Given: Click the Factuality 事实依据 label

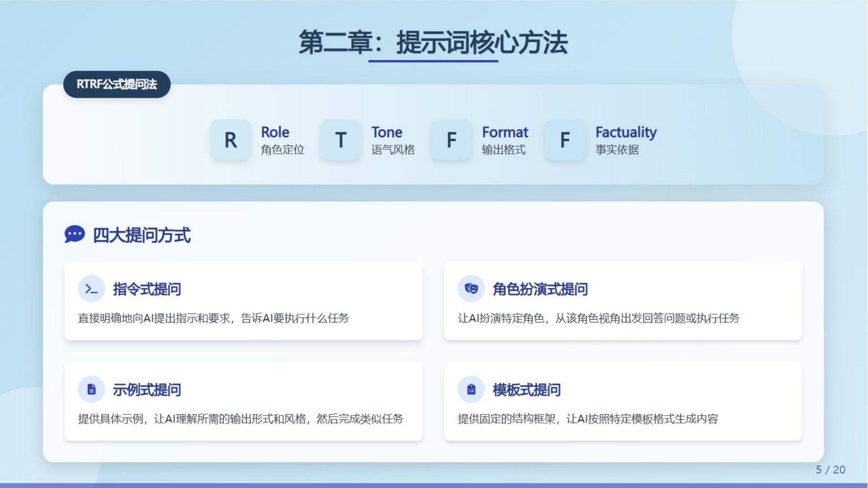Looking at the screenshot, I should point(625,140).
